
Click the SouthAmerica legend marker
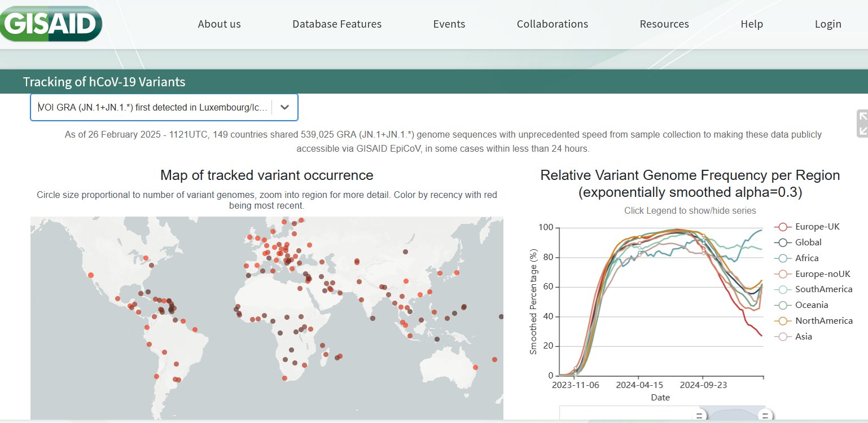pos(782,289)
